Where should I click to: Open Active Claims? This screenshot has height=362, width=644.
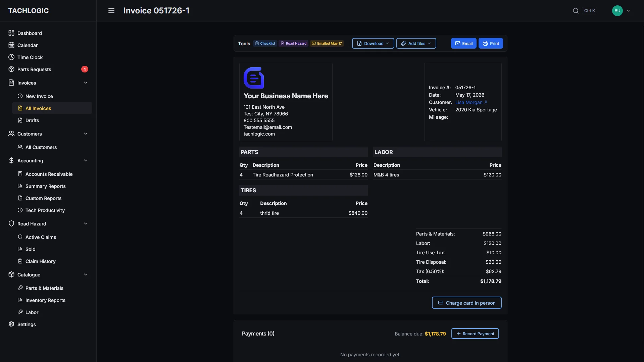[52, 237]
